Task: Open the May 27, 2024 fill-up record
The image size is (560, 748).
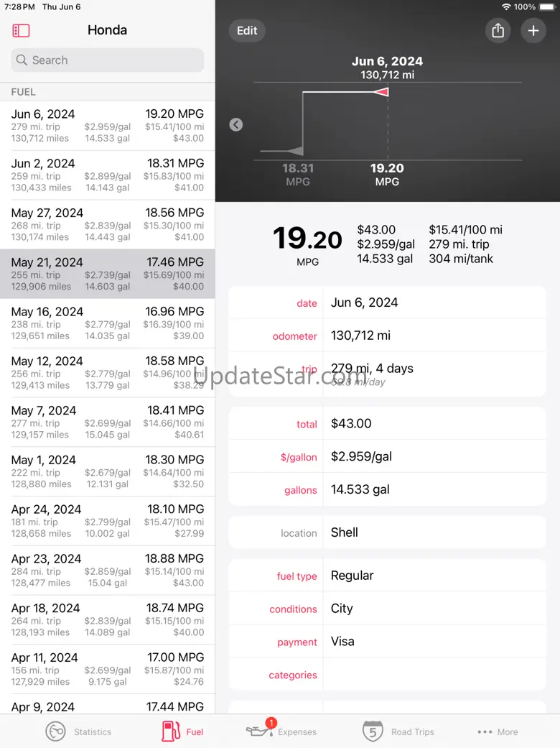Action: (107, 225)
